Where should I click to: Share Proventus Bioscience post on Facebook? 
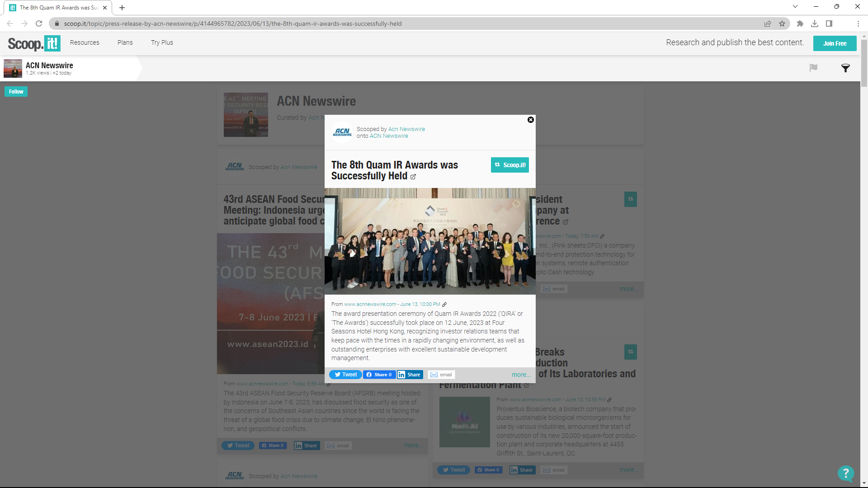tap(488, 470)
